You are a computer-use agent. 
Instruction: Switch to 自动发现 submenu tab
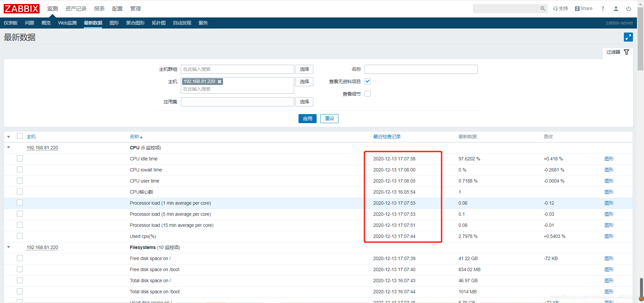(182, 23)
